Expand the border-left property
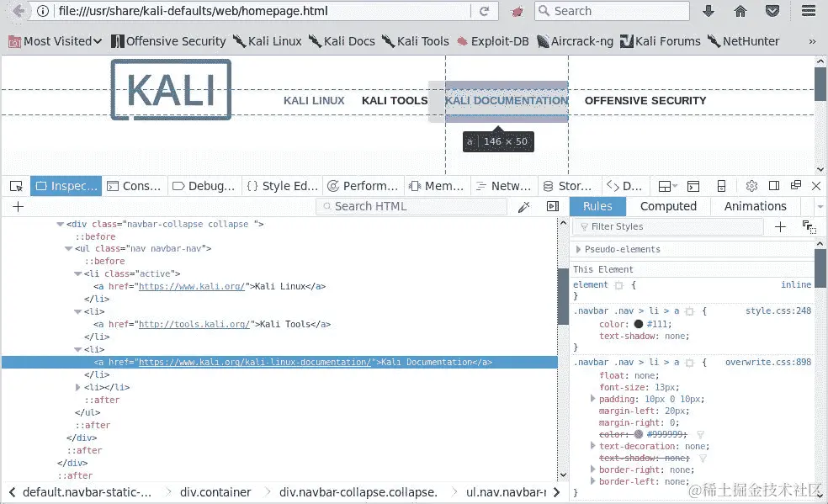 [592, 480]
